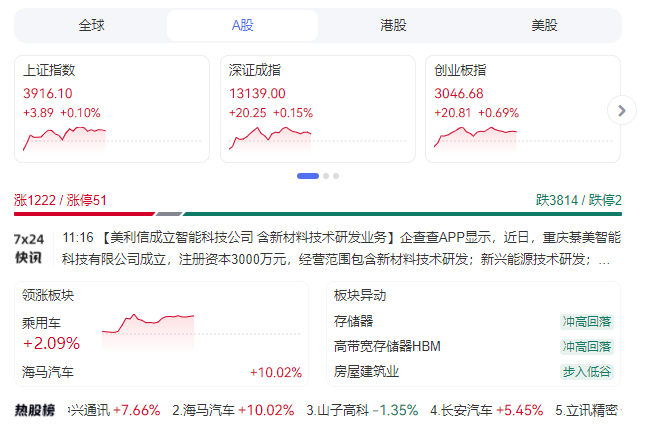
Task: Switch to the A股 tab
Action: click(242, 25)
